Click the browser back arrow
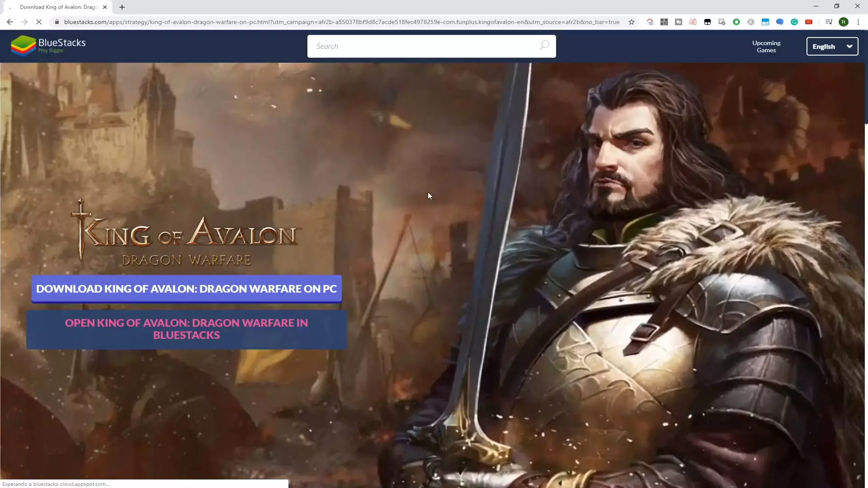 [x=10, y=22]
